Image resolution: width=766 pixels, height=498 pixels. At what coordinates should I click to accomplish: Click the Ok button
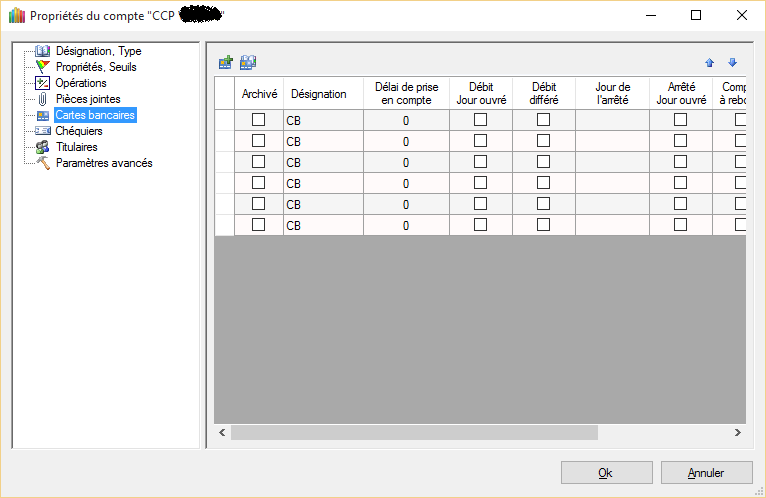click(606, 473)
